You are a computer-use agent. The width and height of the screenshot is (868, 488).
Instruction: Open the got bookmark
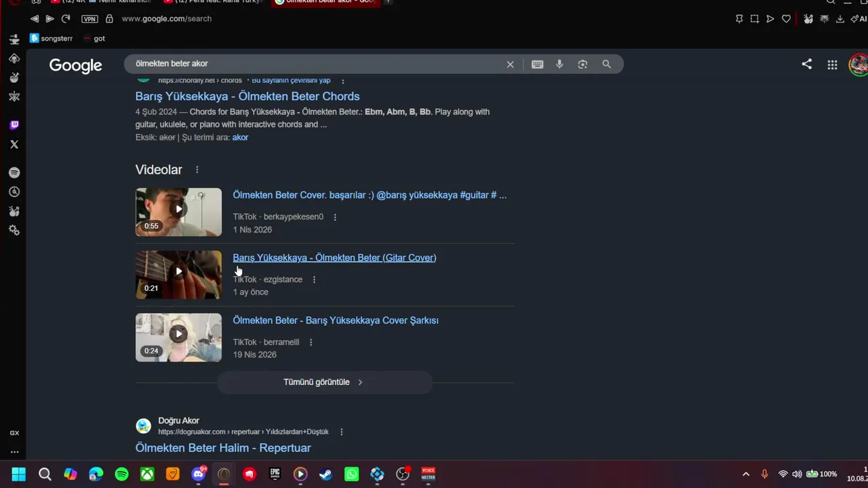click(x=94, y=39)
